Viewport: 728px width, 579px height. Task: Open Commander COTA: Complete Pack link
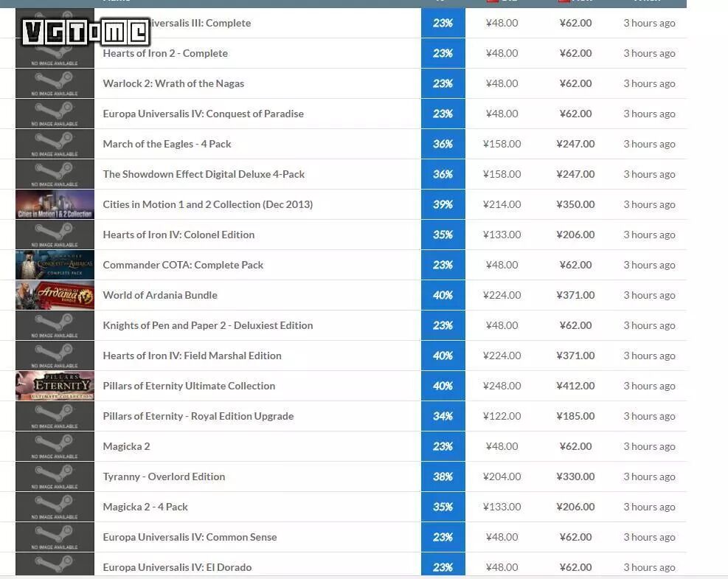click(183, 265)
